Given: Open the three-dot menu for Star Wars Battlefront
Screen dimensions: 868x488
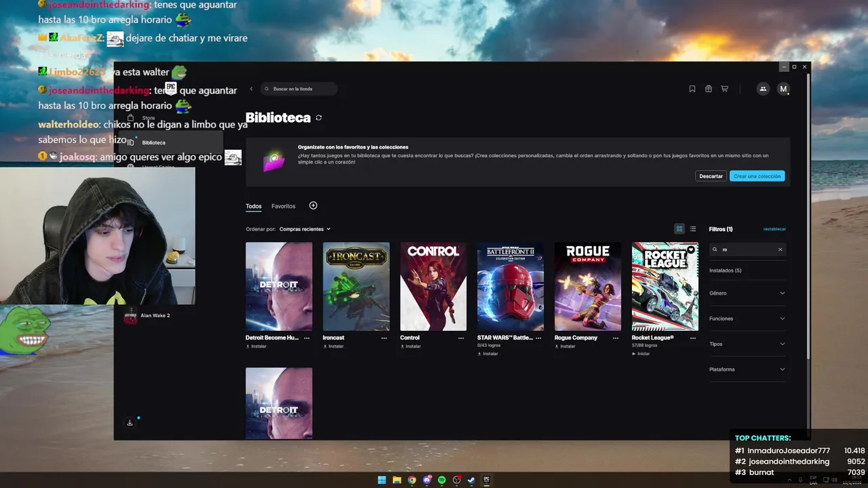Looking at the screenshot, I should tap(538, 338).
